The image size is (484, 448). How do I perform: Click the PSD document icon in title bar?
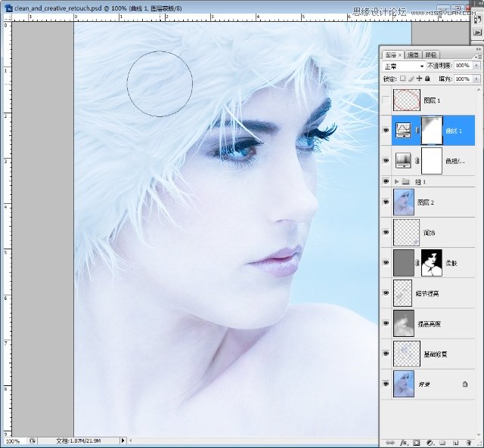9,8
